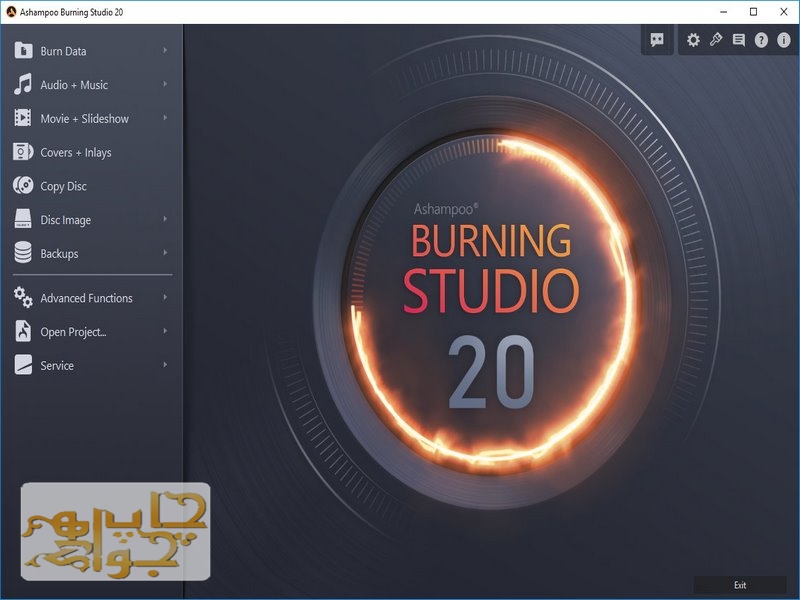The height and width of the screenshot is (600, 800).
Task: Open help with the question mark icon
Action: 761,40
